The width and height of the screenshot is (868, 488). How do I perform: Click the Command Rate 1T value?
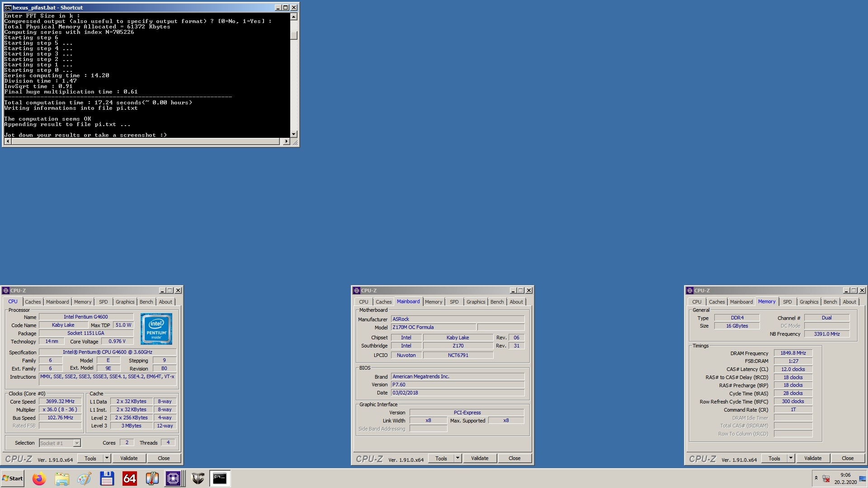tap(793, 410)
